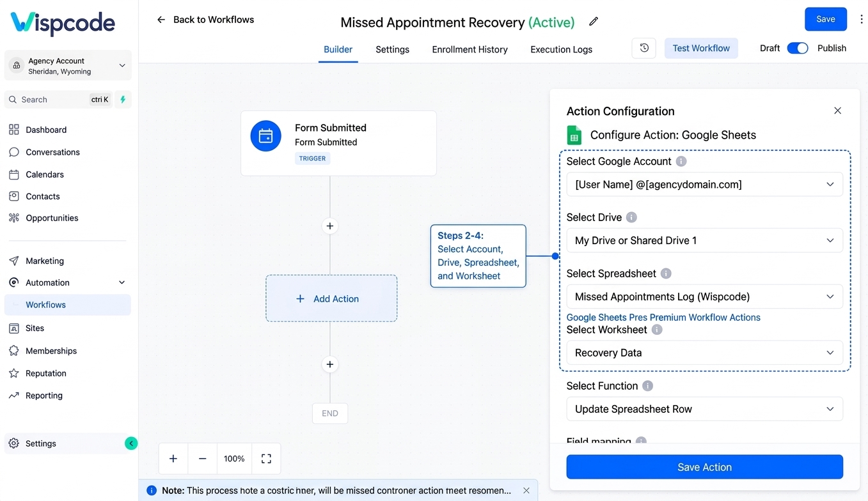The width and height of the screenshot is (868, 501).
Task: Open the three-dot more options menu
Action: pyautogui.click(x=862, y=19)
